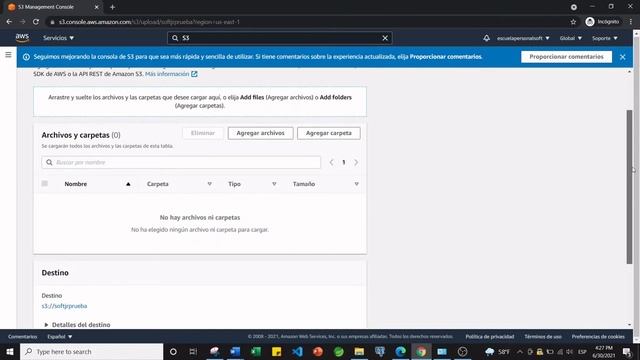Open escuelapersonalsoft account dropdown
The height and width of the screenshot is (360, 640).
(x=523, y=38)
